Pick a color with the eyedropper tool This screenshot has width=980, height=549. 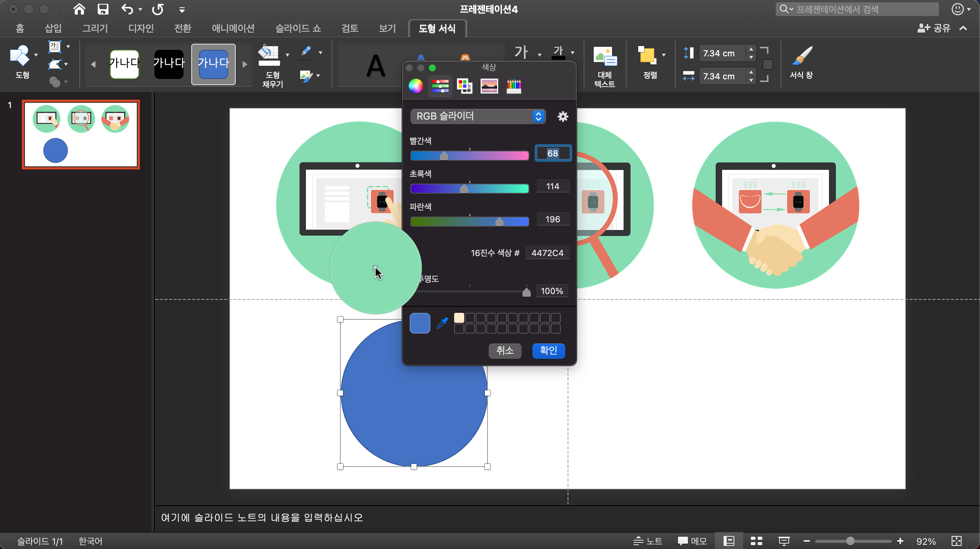442,323
